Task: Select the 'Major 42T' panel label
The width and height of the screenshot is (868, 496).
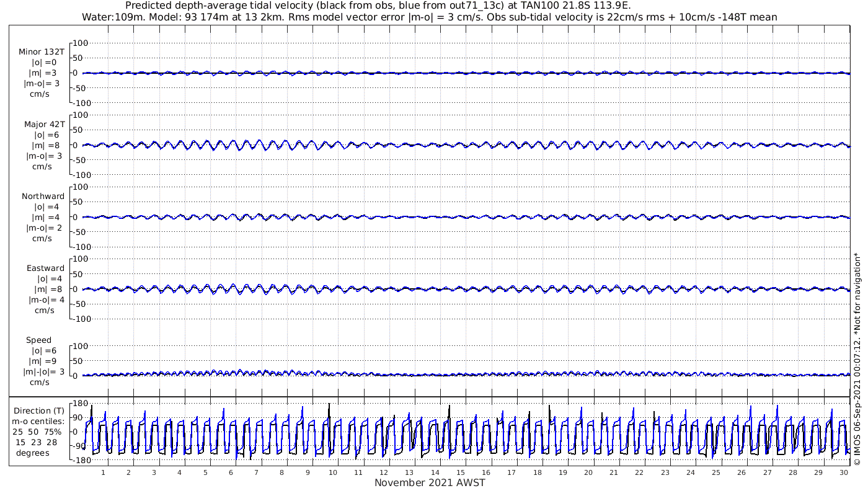Action: (44, 124)
